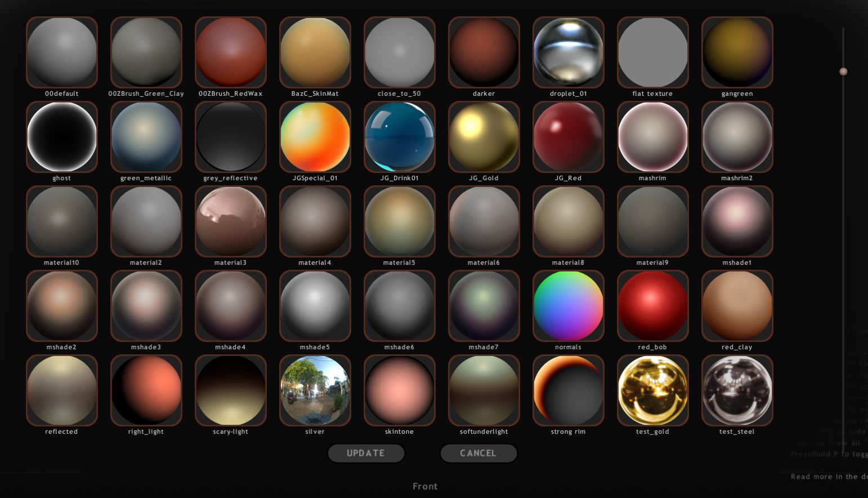Screen dimensions: 868x498
Task: Choose the test_steel material
Action: click(x=737, y=390)
